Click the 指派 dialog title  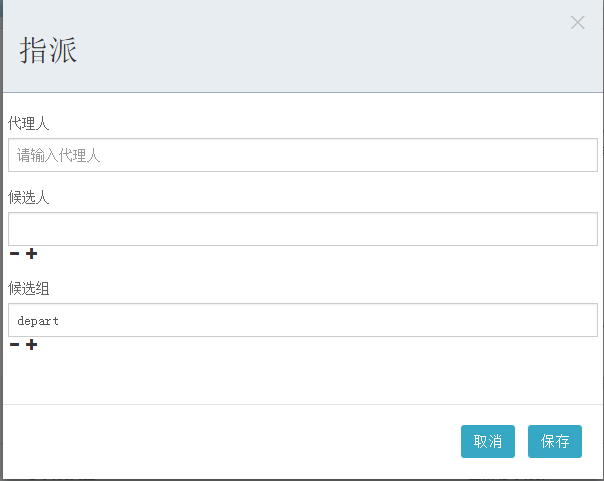pyautogui.click(x=48, y=51)
